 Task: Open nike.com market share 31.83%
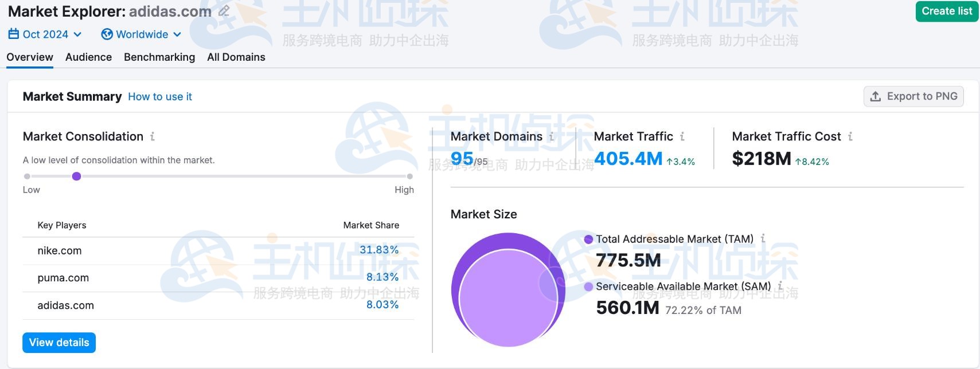pyautogui.click(x=379, y=250)
